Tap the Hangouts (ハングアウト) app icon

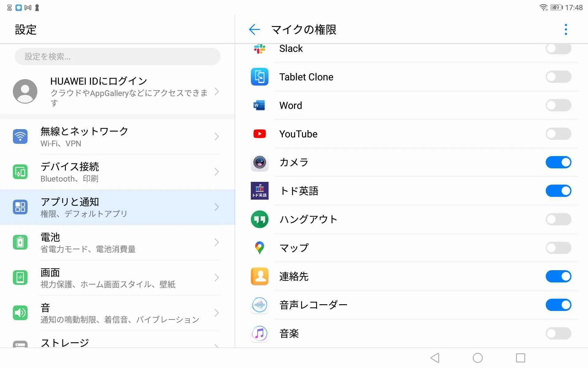[259, 219]
